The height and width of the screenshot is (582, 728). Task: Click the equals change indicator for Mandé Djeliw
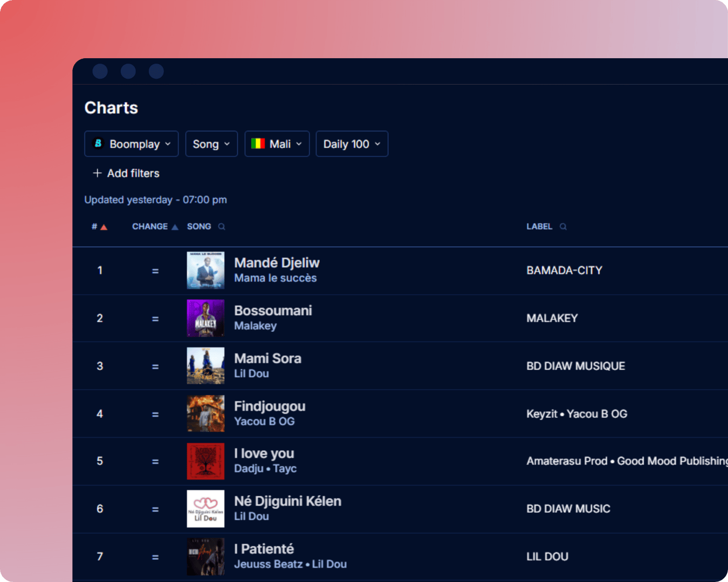pos(155,271)
